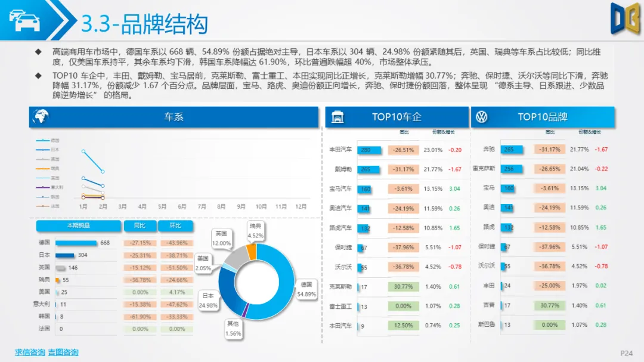Click 雷克萨斯's 21.04% share value

579,169
